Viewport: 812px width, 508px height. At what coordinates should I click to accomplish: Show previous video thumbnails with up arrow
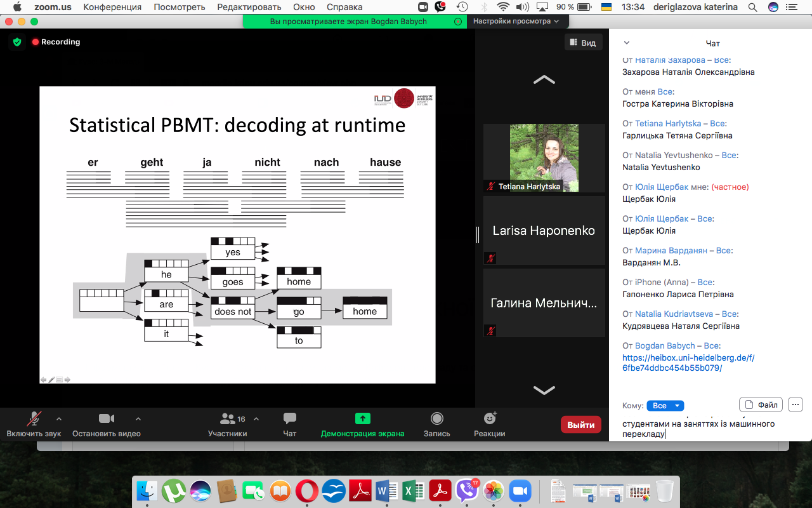point(544,80)
